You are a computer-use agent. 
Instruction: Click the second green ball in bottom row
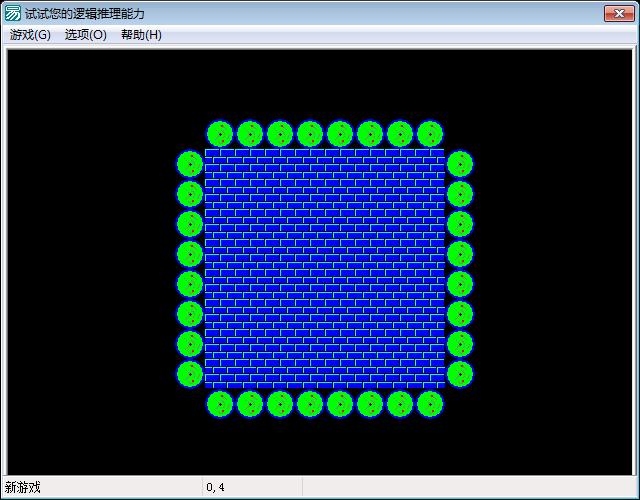click(x=250, y=404)
